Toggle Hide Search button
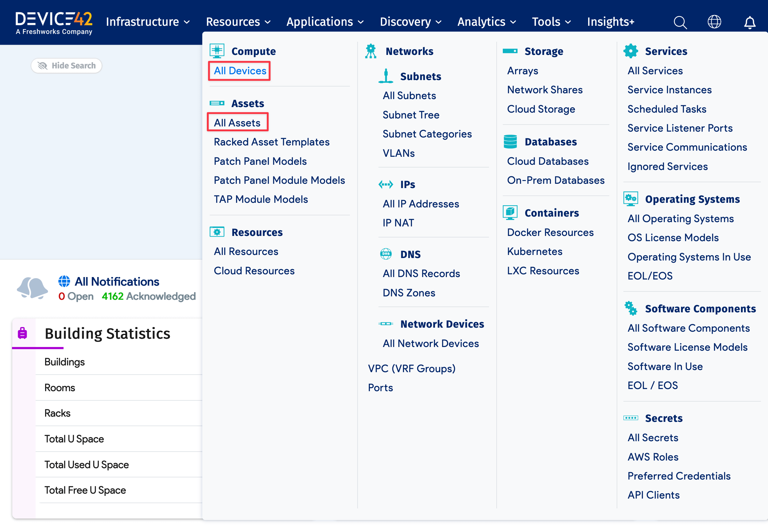 (66, 66)
